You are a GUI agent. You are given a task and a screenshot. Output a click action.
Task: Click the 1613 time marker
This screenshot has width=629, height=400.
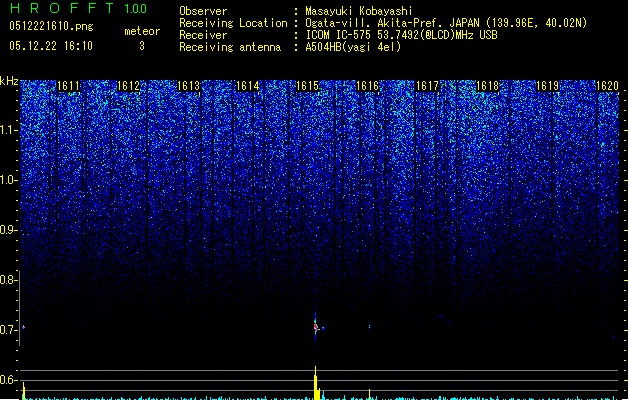188,86
